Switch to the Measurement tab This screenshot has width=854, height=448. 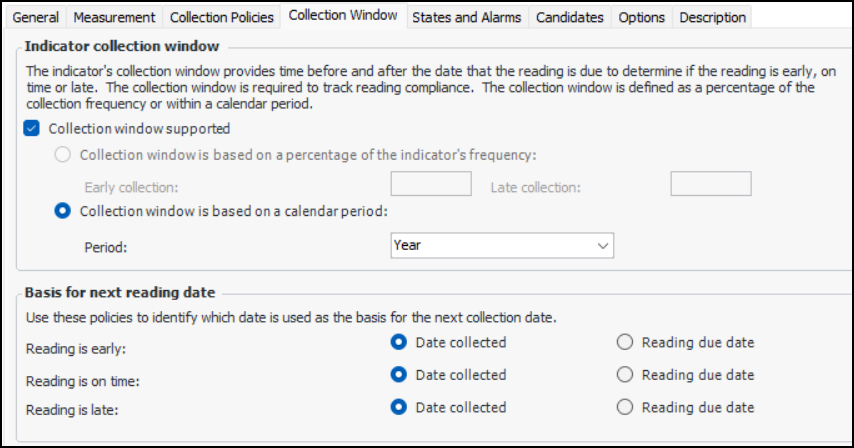[x=114, y=17]
